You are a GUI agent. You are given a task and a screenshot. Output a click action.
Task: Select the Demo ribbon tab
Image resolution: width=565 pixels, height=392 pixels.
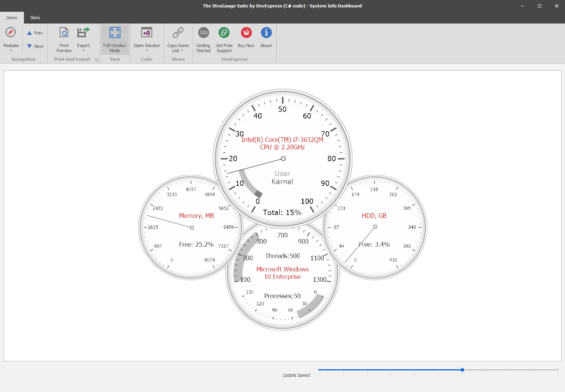(12, 18)
